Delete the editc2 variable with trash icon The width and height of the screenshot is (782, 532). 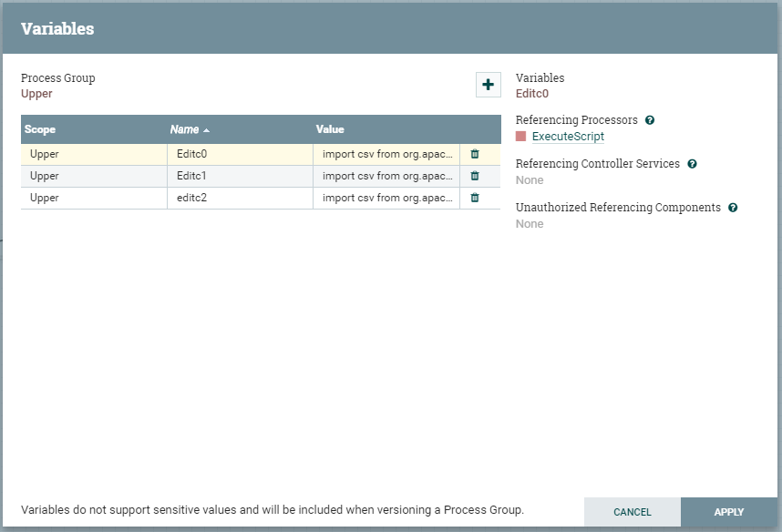(475, 198)
